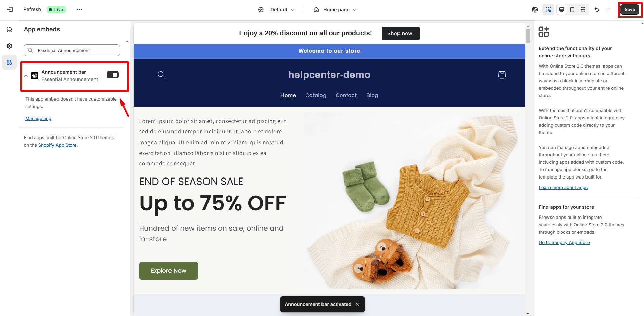Screen dimensions: 644x316
Task: Open the three-dot more actions menu
Action: click(79, 10)
